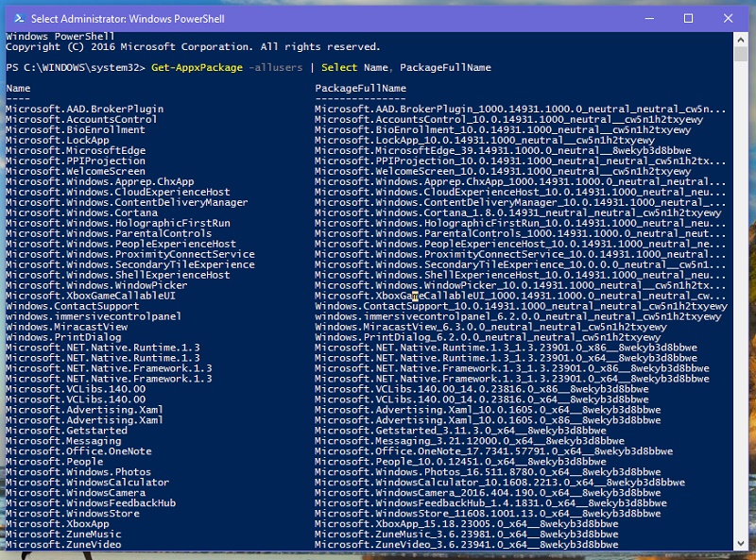Click 'Microsoft.Windows.ProximityConnectService' in Name column
This screenshot has height=560, width=756.
pos(130,254)
